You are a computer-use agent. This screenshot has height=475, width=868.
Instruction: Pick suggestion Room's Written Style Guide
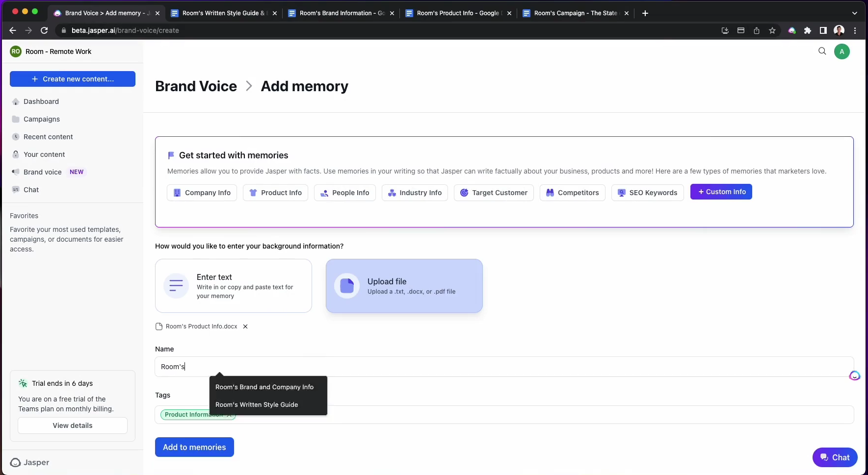tap(257, 404)
